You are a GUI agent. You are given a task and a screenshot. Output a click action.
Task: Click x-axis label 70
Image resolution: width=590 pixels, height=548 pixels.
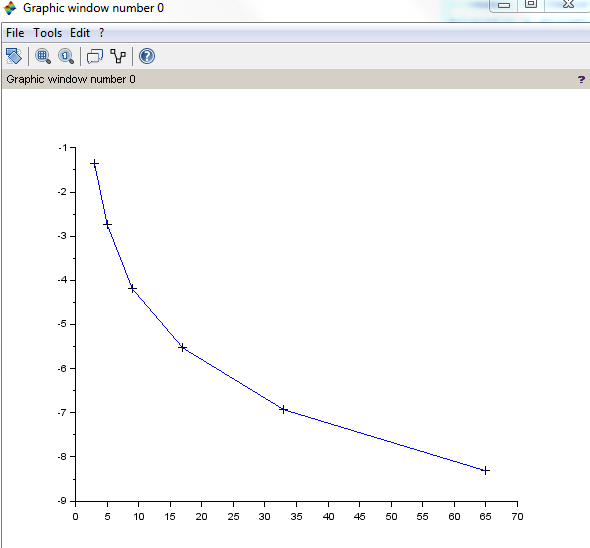(517, 516)
